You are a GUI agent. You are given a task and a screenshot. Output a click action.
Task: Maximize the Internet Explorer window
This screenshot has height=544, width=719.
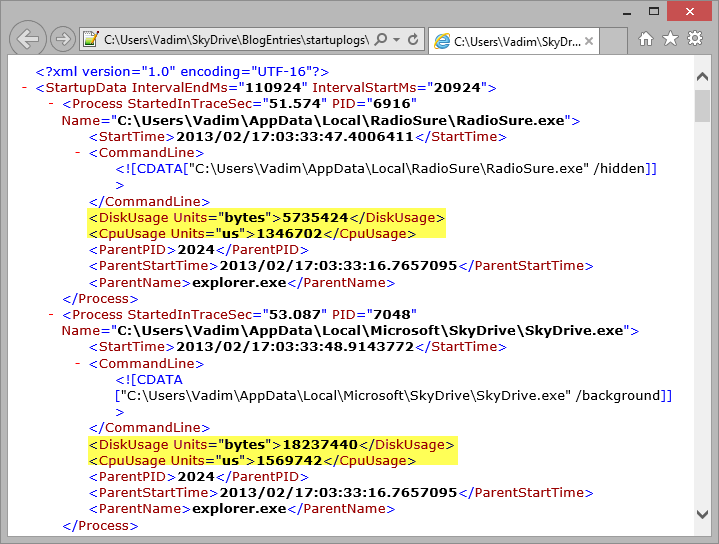click(x=654, y=11)
